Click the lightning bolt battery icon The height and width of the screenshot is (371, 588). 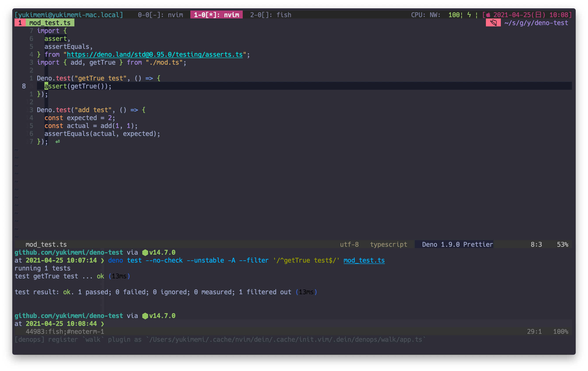coord(469,15)
